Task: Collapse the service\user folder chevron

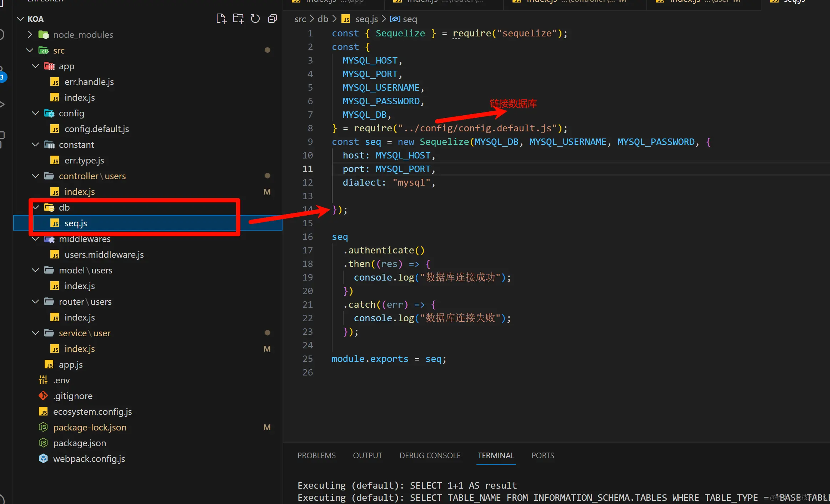Action: tap(36, 333)
